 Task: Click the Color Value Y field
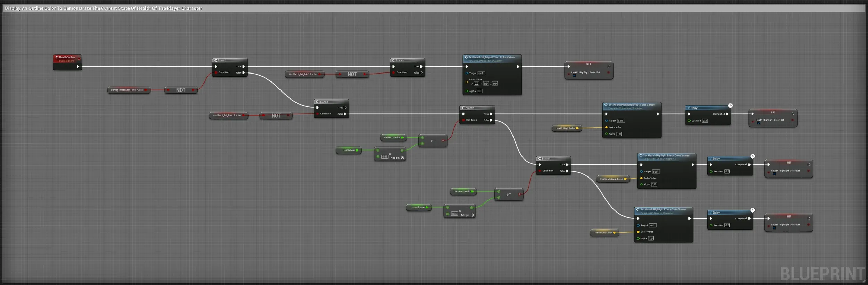[x=486, y=84]
